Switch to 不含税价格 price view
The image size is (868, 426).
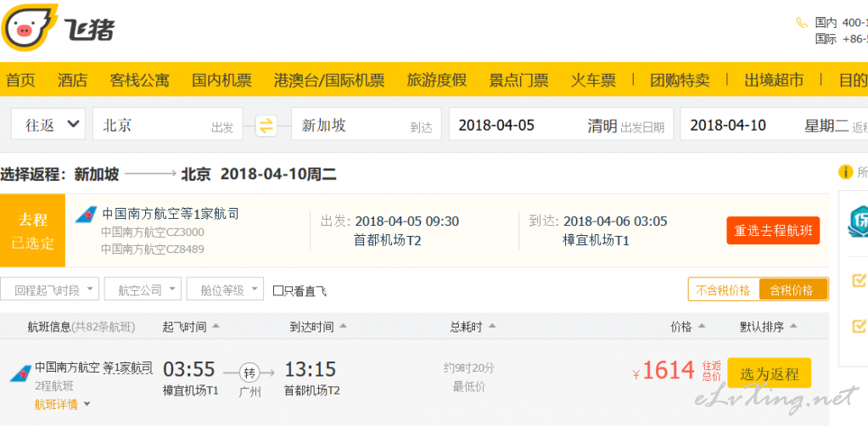[x=723, y=290]
